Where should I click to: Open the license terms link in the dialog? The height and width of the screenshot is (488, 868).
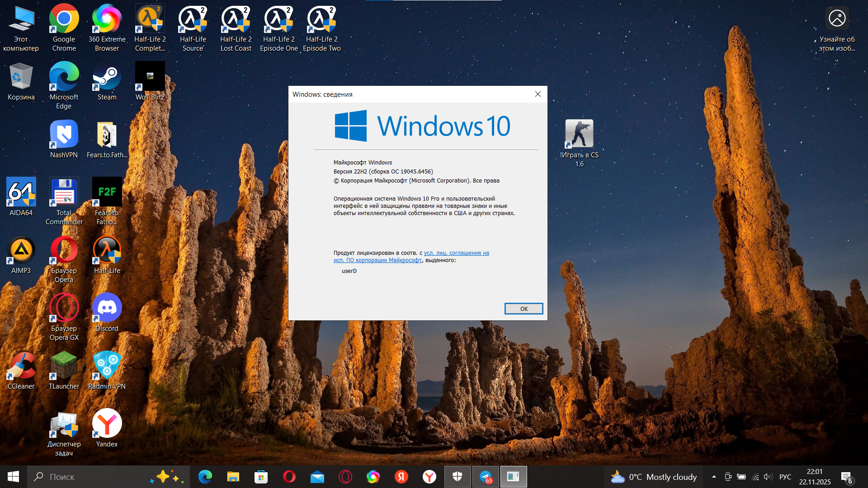pyautogui.click(x=411, y=256)
